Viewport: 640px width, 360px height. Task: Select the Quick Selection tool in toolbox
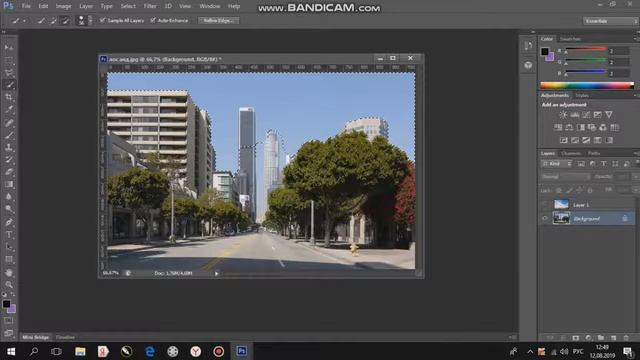[x=9, y=85]
